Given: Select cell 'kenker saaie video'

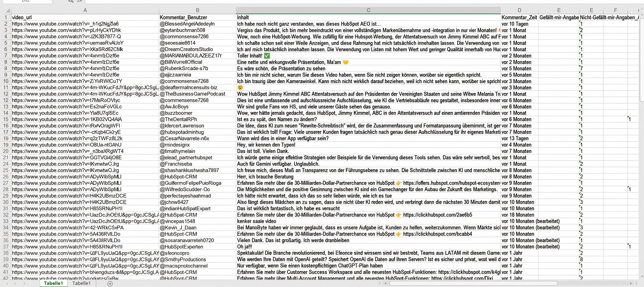Looking at the screenshot, I should 368,221.
